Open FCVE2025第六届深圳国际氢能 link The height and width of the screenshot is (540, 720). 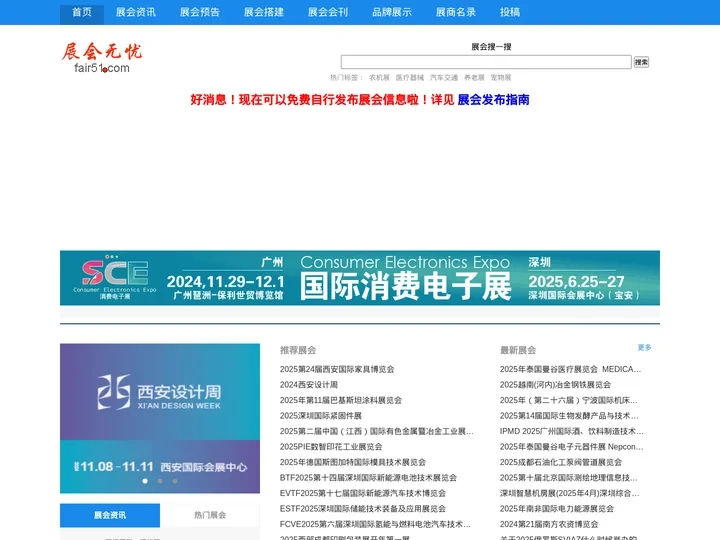click(x=375, y=524)
